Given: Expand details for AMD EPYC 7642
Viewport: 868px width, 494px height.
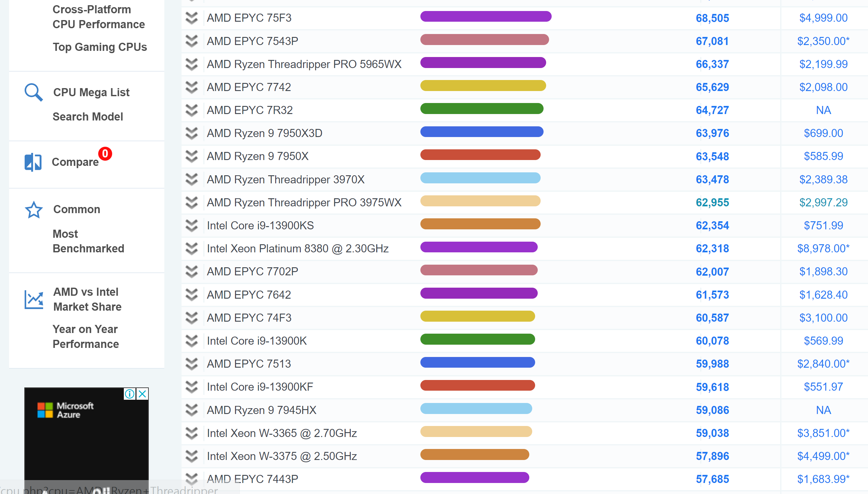Looking at the screenshot, I should (192, 295).
